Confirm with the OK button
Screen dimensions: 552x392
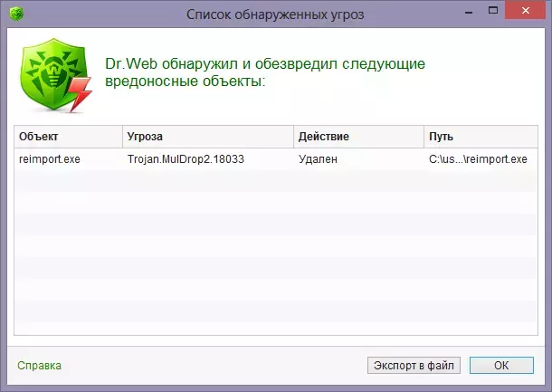pyautogui.click(x=501, y=365)
